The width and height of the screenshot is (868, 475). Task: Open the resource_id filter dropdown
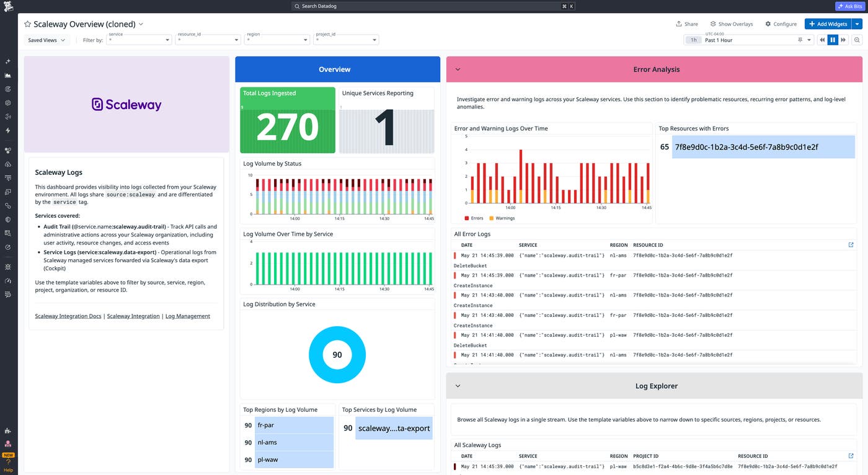(208, 40)
